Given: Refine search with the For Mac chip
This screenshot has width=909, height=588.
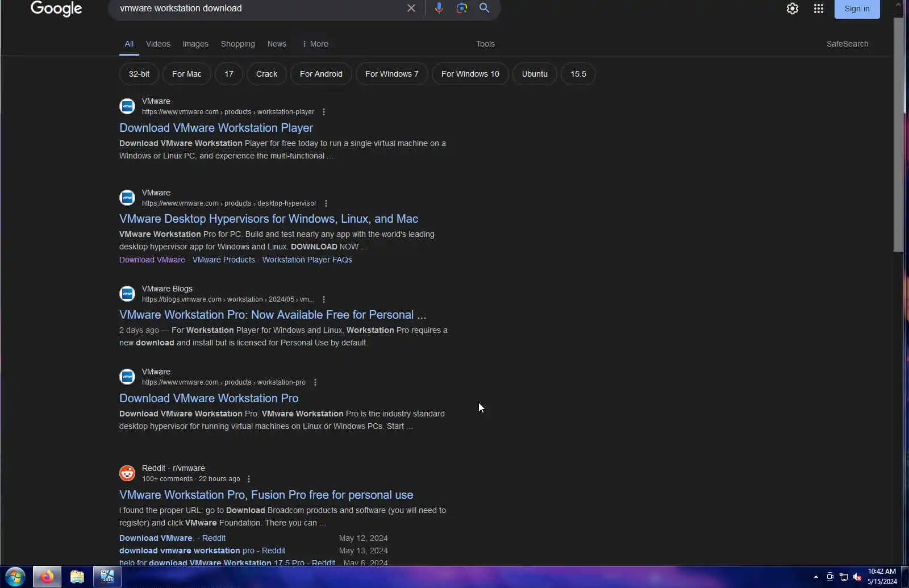Looking at the screenshot, I should coord(186,74).
